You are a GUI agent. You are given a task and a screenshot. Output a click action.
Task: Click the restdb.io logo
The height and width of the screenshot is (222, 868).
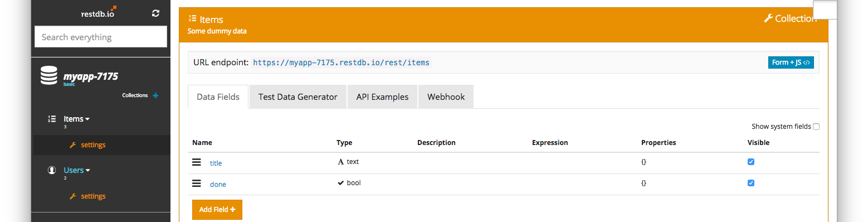tap(98, 13)
